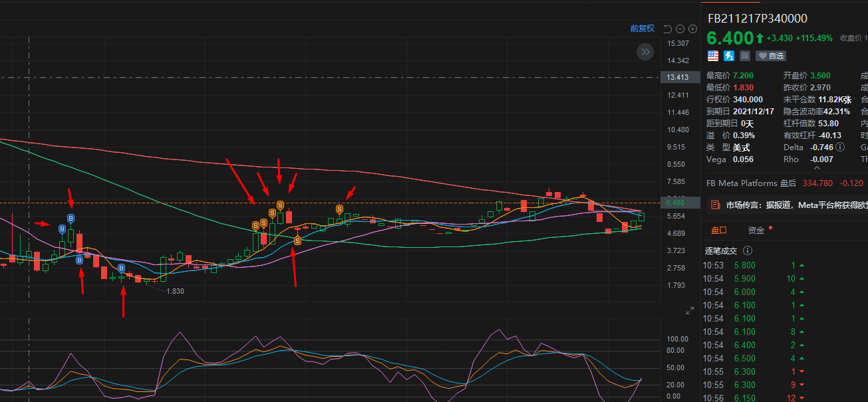Screen dimensions: 868x402
Task: Click the info icon next to Delta value
Action: point(841,147)
